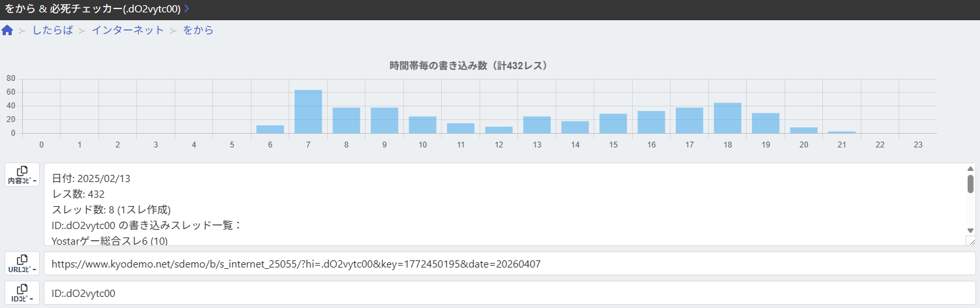Screen dimensions: 980x308
Task: Click the chart bar for hour 12
Action: point(498,130)
